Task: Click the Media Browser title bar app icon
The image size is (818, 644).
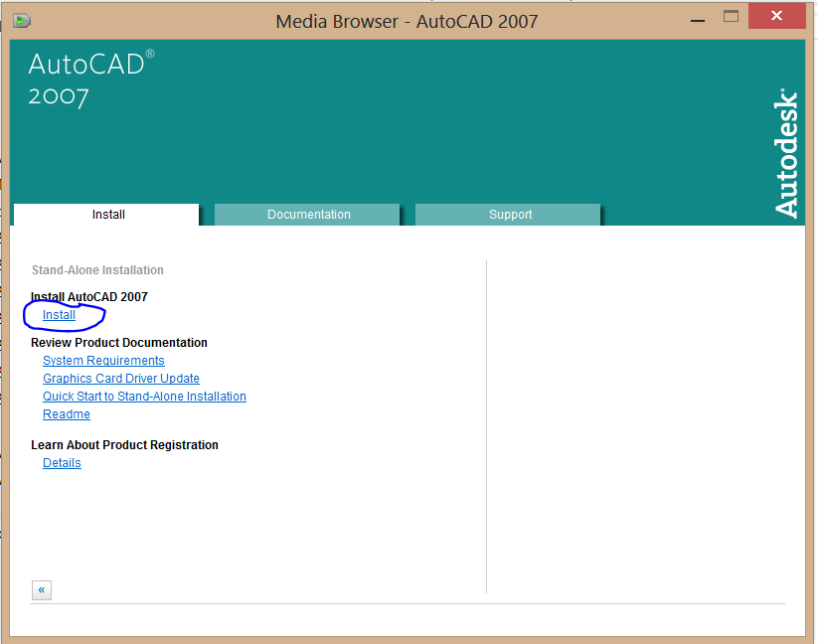Action: pyautogui.click(x=22, y=21)
